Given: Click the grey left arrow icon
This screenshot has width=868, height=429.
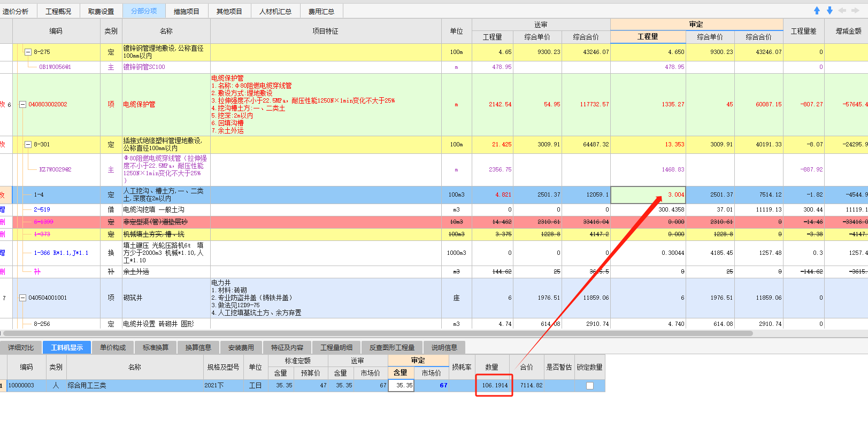Looking at the screenshot, I should [x=842, y=11].
